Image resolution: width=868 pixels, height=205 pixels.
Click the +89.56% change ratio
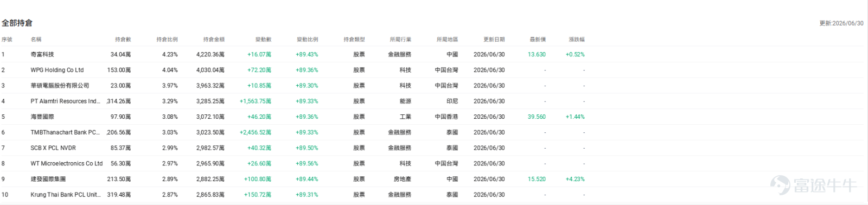coord(307,163)
